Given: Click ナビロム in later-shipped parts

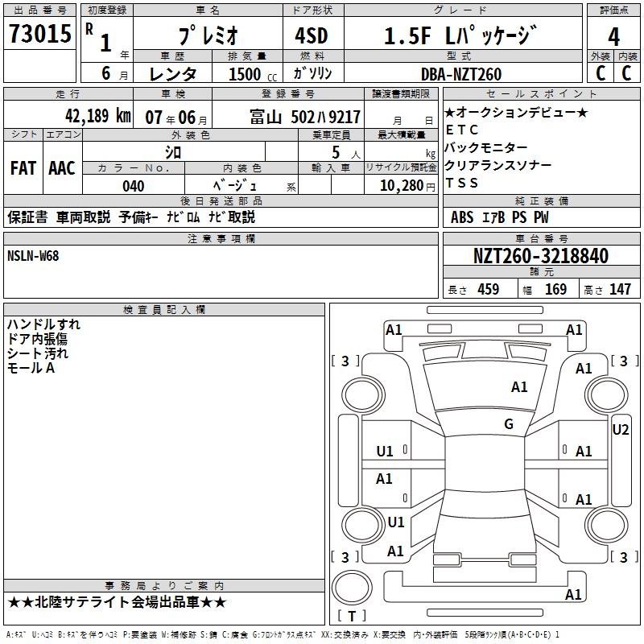Looking at the screenshot, I should 184,217.
